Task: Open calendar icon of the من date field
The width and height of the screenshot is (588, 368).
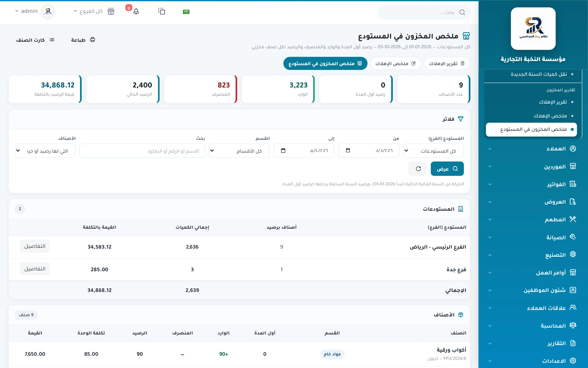Action: point(348,150)
